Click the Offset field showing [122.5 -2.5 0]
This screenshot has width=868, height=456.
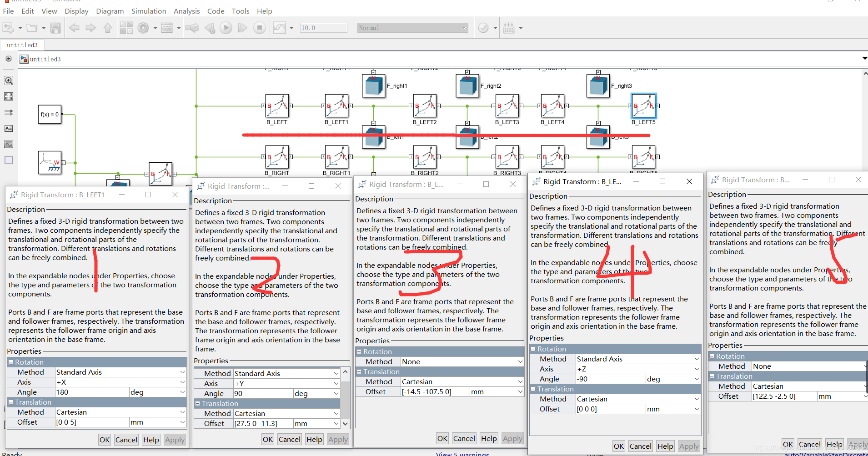[784, 396]
